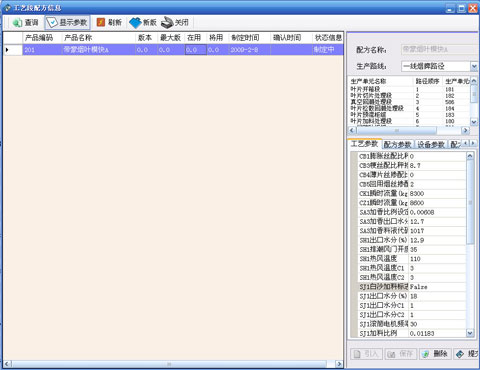Click the main grid horizontal scrollbar right arrow
Screen dimensions: 480x370
pyautogui.click(x=339, y=364)
